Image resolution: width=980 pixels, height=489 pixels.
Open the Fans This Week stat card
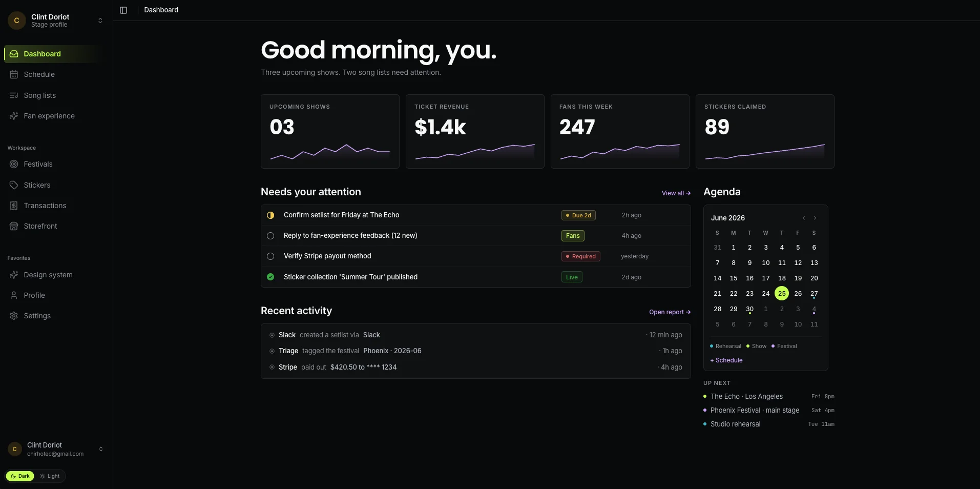click(x=620, y=131)
